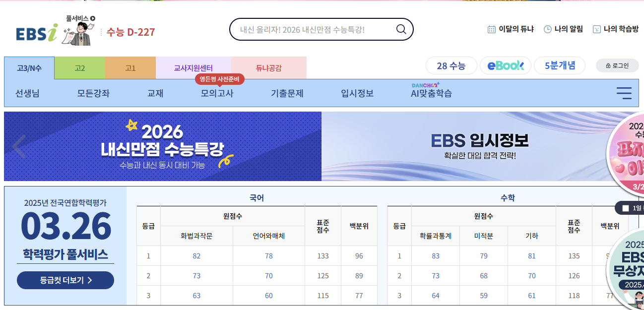Click 국어 grade 2 언어와매체 score 70

pyautogui.click(x=269, y=276)
